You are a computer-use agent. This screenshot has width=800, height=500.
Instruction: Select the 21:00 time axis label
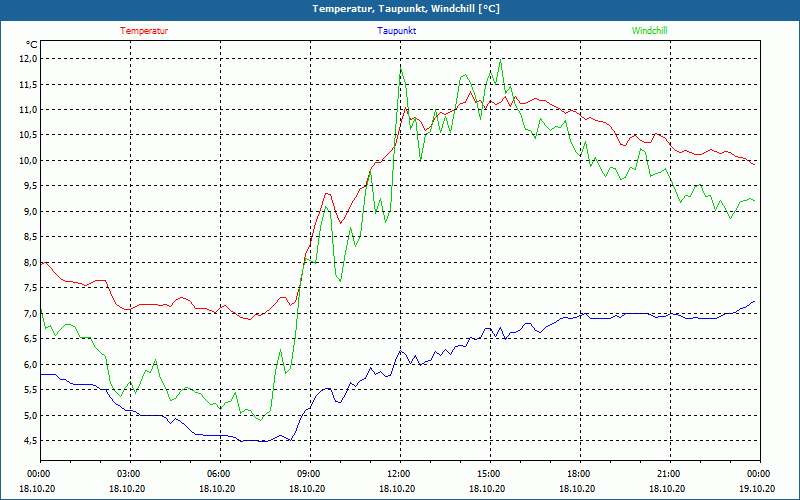pos(669,474)
